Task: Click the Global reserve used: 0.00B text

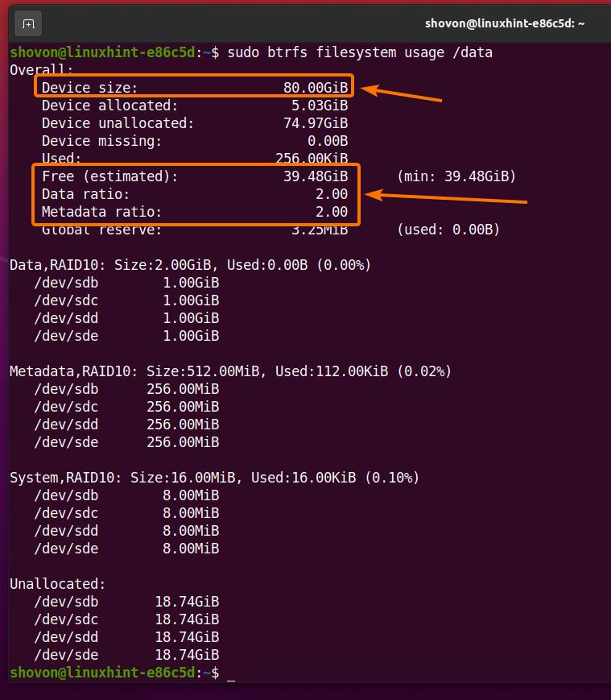Action: pyautogui.click(x=448, y=230)
